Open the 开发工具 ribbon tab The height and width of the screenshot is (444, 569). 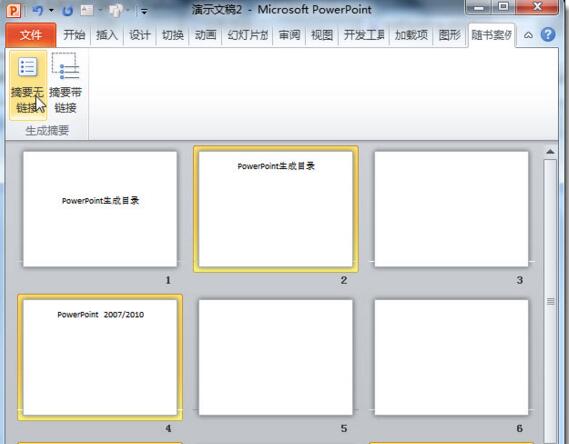364,35
